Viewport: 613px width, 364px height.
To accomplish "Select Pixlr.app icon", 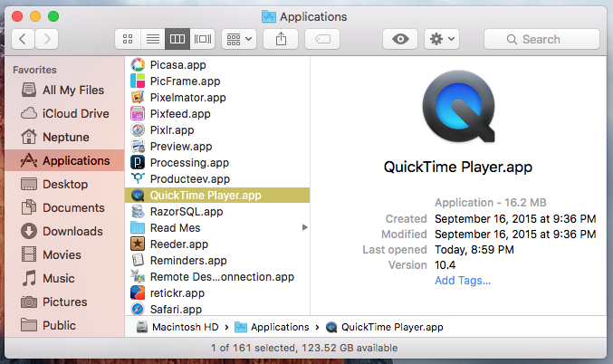I will (138, 129).
